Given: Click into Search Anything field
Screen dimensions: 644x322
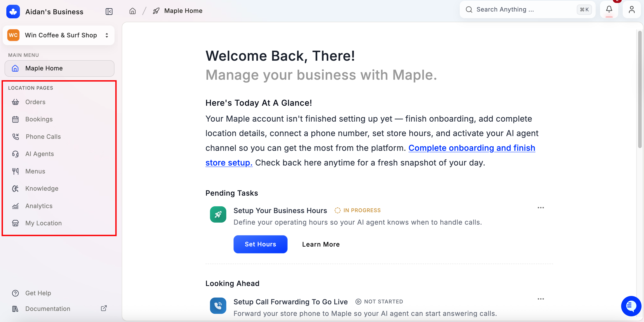Looking at the screenshot, I should click(527, 10).
